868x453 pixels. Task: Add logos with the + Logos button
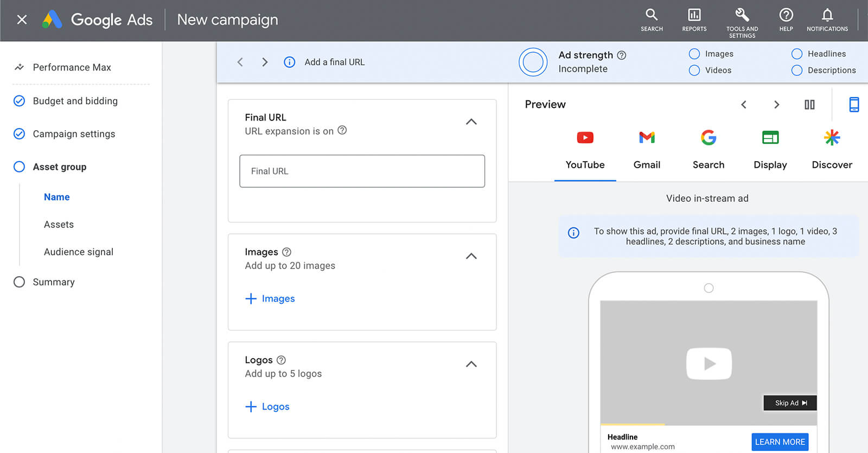pyautogui.click(x=267, y=406)
